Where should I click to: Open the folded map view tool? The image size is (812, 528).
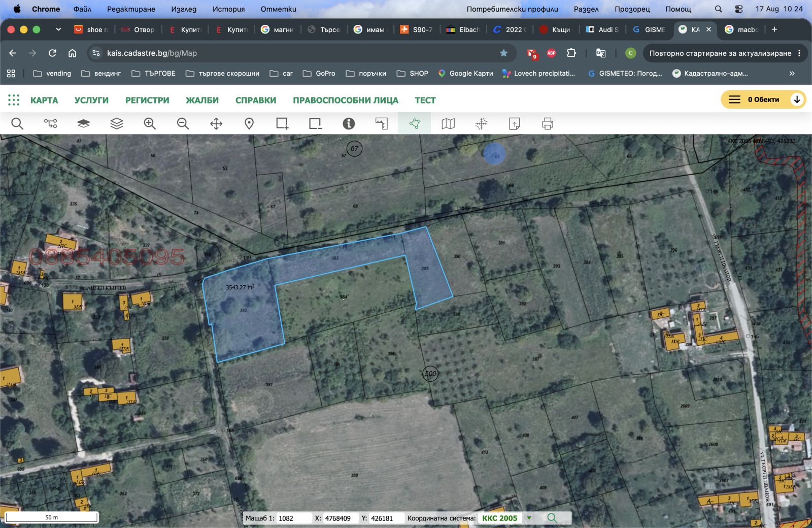(448, 123)
